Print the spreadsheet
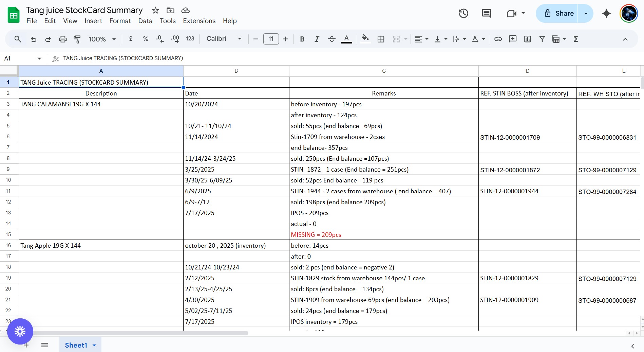Image resolution: width=644 pixels, height=352 pixels. click(63, 39)
